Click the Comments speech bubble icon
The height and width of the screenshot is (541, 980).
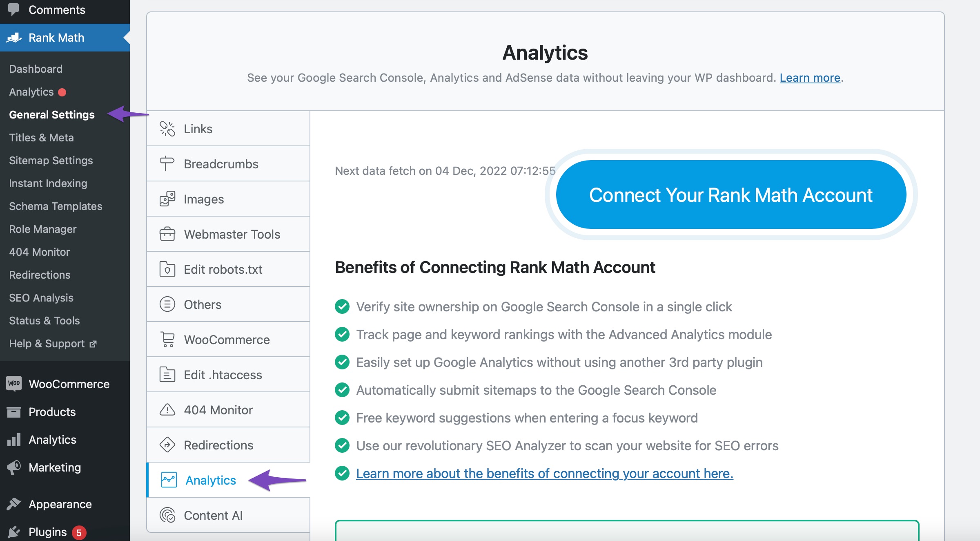pos(14,9)
